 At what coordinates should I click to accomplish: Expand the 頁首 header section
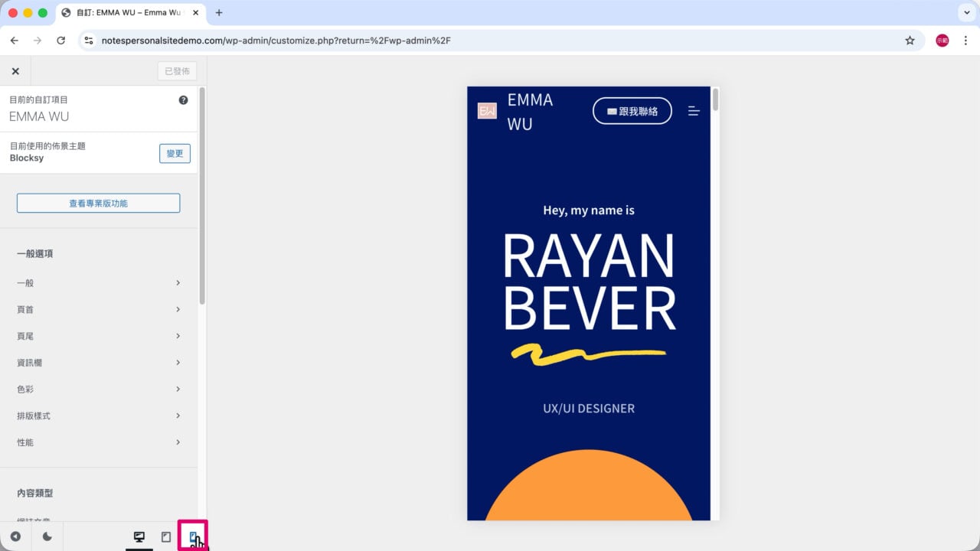(99, 310)
